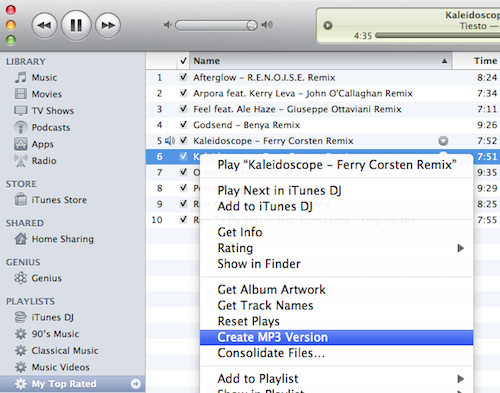
Task: Adjust the volume slider knob
Action: pos(252,25)
